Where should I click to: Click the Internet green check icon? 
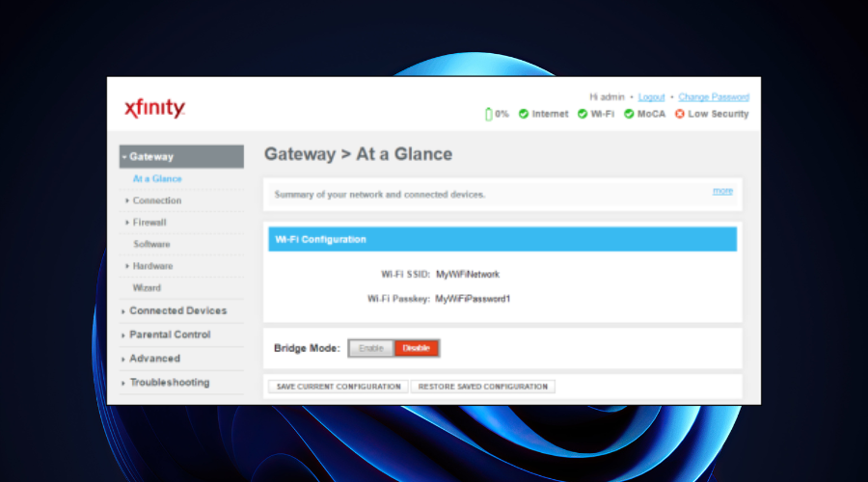tap(523, 114)
